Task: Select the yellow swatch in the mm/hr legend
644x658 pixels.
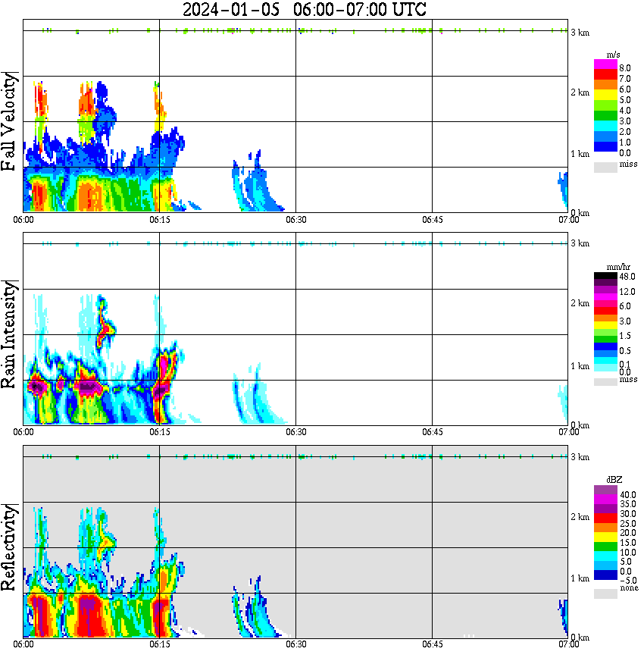Action: tap(605, 324)
